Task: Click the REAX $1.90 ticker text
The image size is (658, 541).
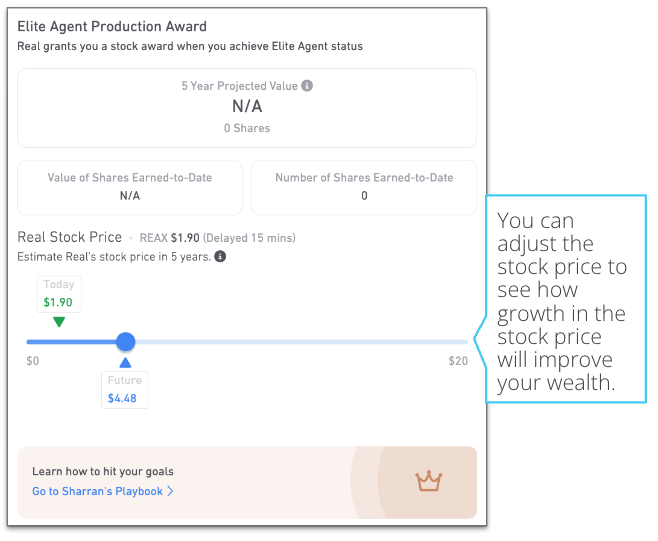Action: click(170, 238)
